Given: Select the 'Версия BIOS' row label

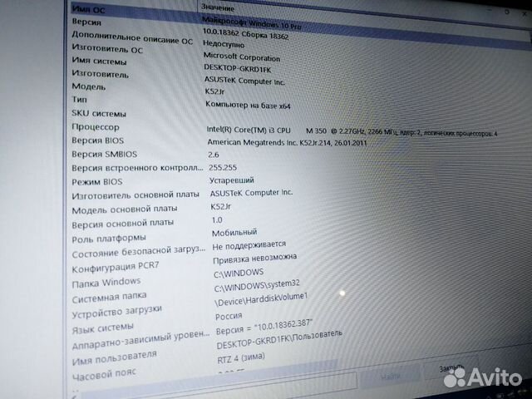Looking at the screenshot, I should (98, 140).
